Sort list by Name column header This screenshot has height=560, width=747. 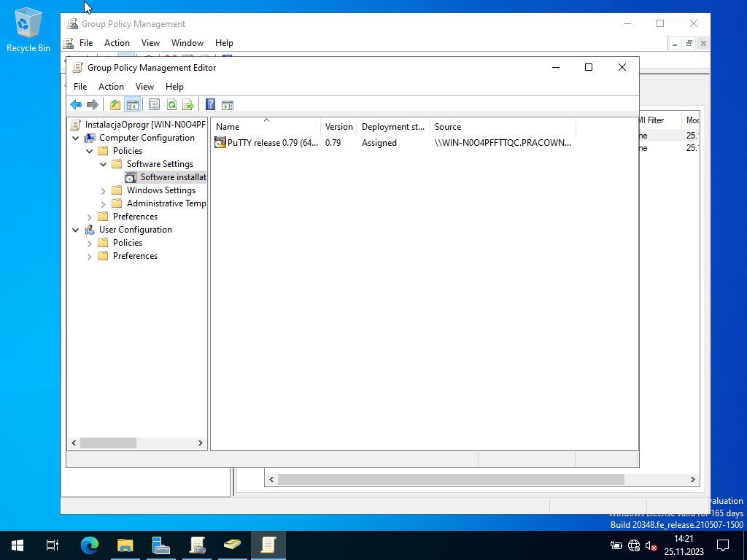(266, 127)
